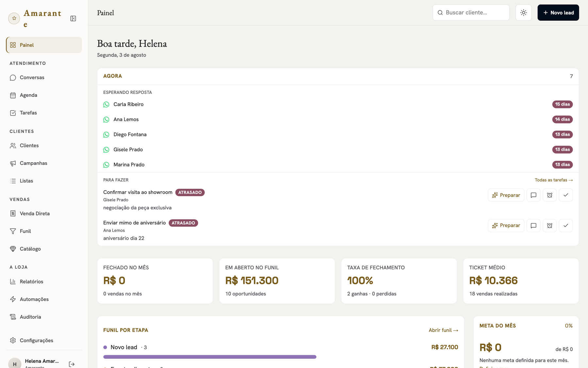The width and height of the screenshot is (588, 368).
Task: Go to Agenda section
Action: click(x=44, y=95)
